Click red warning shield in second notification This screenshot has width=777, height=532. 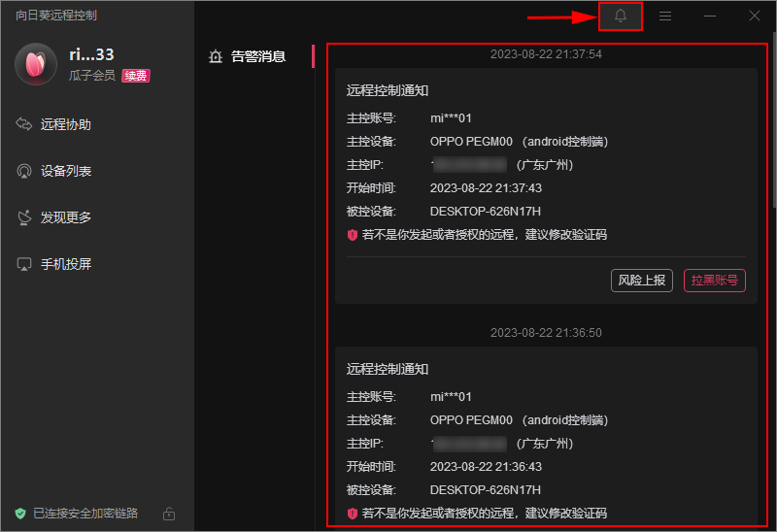353,513
